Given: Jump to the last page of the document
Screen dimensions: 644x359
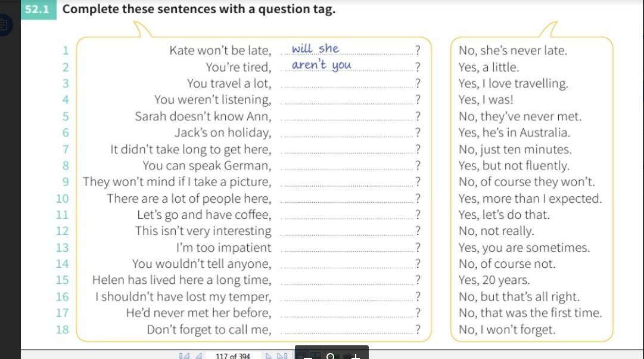Looking at the screenshot, I should [282, 356].
